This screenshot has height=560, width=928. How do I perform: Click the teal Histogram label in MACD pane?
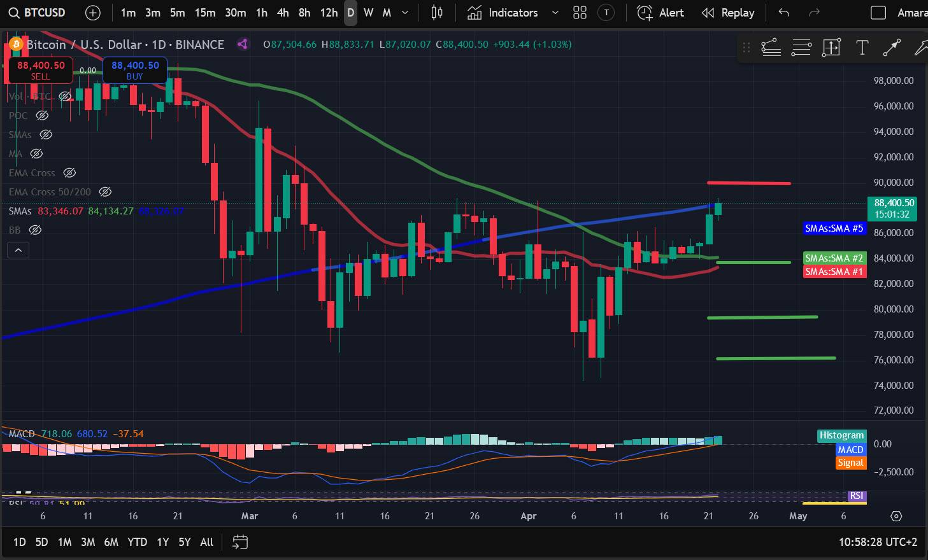coord(842,435)
